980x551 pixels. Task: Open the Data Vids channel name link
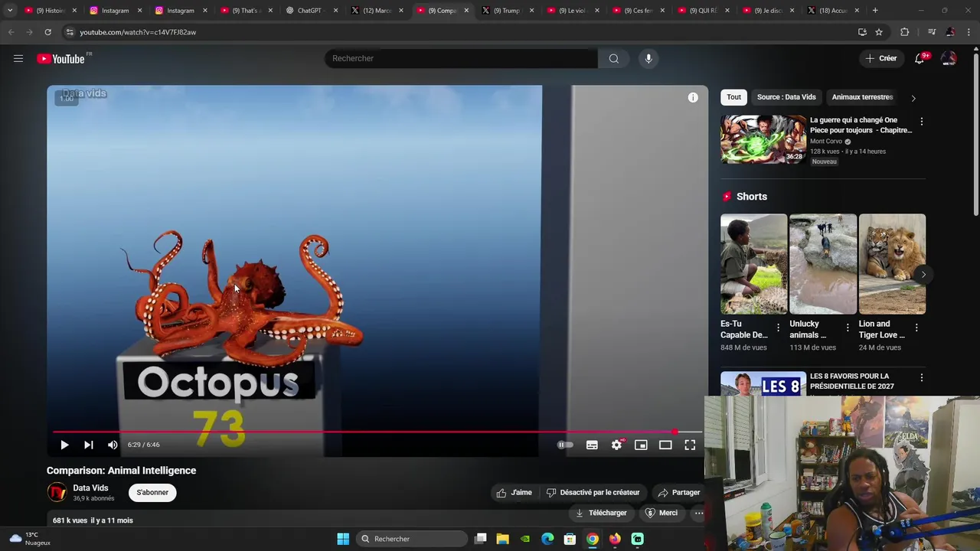click(90, 487)
